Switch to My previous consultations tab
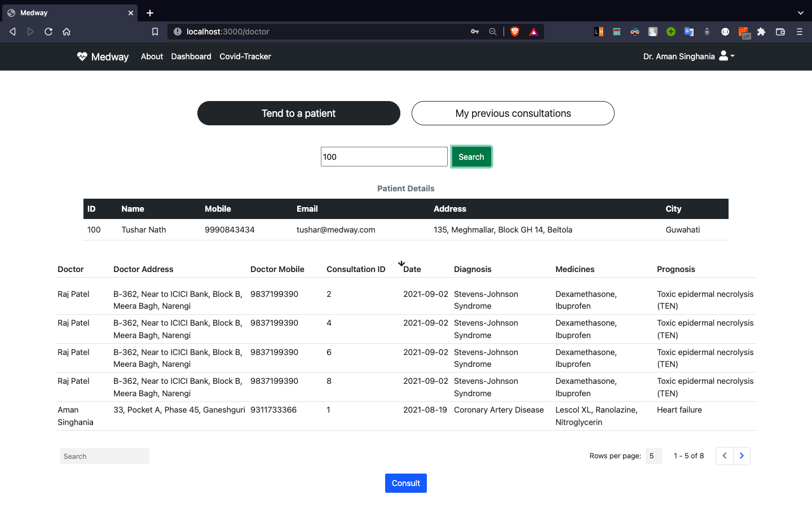The width and height of the screenshot is (812, 508). [x=513, y=113]
